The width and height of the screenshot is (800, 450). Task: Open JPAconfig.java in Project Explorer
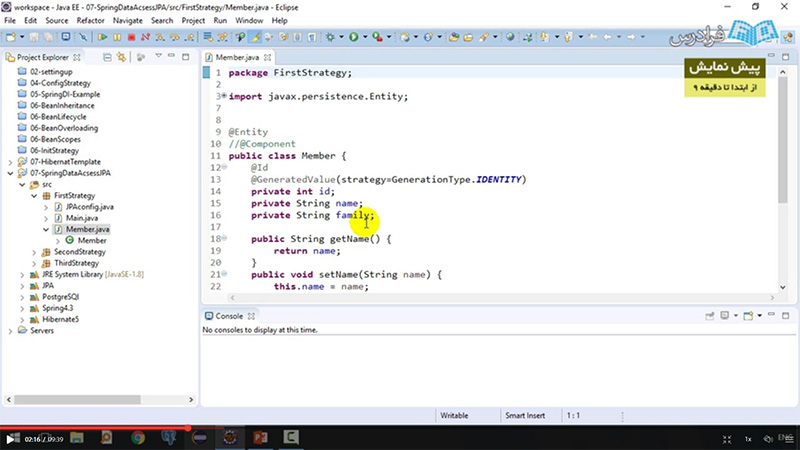point(89,207)
